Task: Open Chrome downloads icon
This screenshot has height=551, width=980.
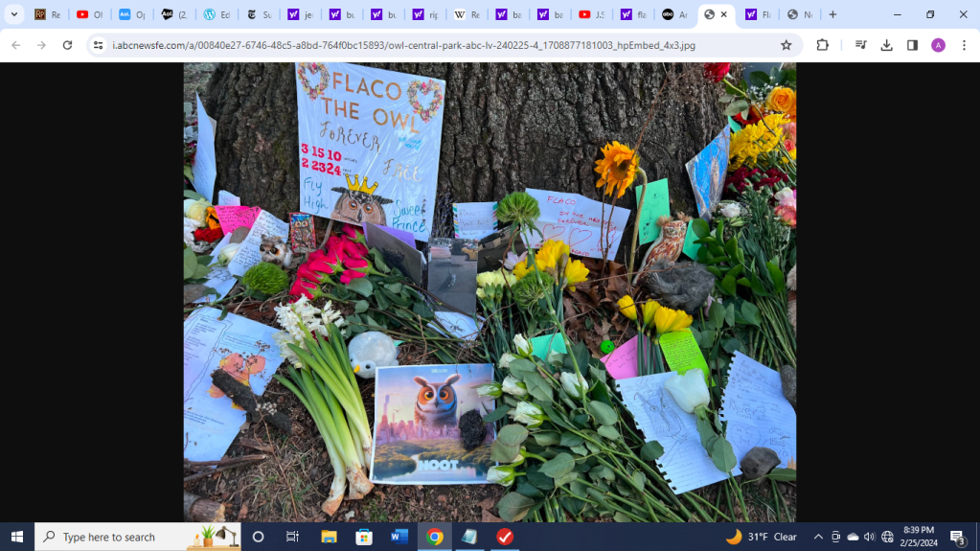Action: pos(886,45)
